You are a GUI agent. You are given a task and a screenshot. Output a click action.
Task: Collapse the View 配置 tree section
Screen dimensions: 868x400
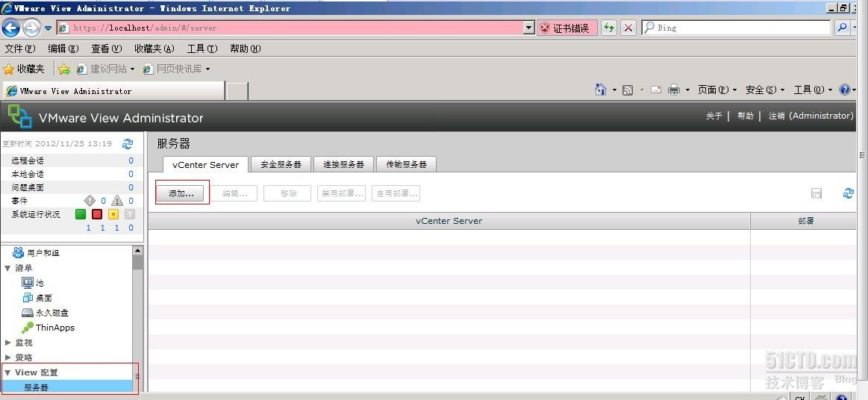tap(7, 372)
